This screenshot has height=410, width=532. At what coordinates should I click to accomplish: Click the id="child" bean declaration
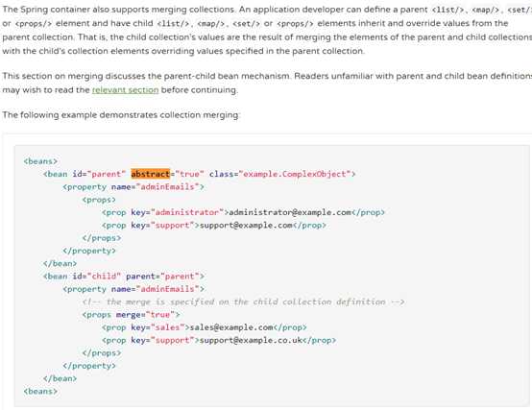[96, 277]
